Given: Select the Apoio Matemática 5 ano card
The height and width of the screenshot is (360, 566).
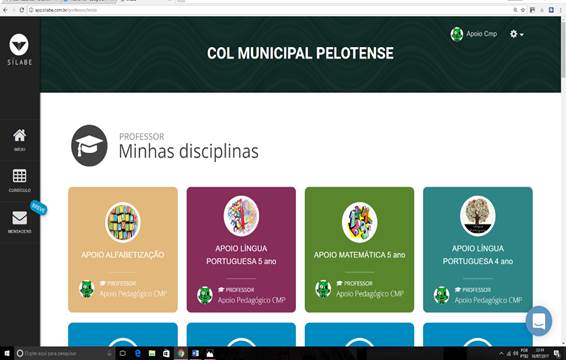Looking at the screenshot, I should pyautogui.click(x=360, y=249).
